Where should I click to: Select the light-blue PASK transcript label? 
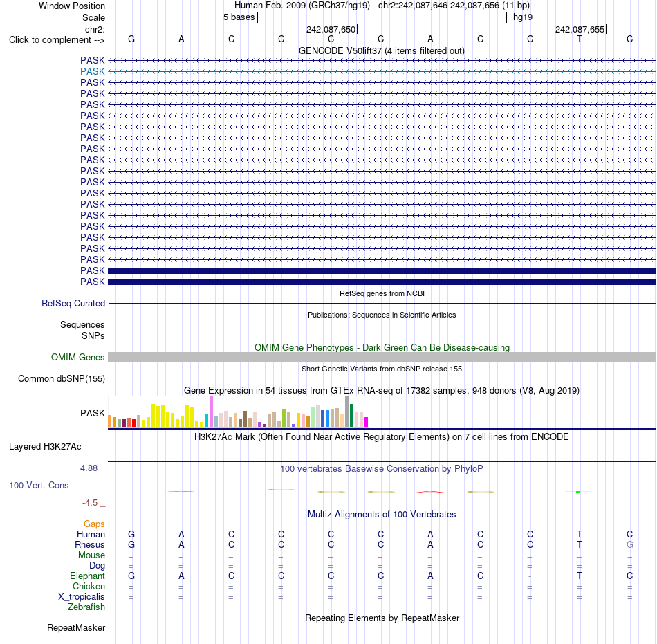pos(92,72)
